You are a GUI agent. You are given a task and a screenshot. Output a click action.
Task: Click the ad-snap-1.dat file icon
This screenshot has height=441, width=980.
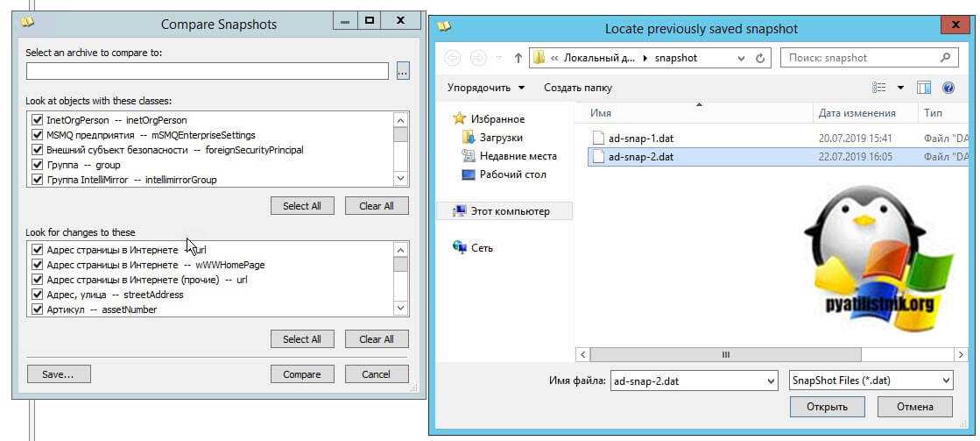[598, 139]
